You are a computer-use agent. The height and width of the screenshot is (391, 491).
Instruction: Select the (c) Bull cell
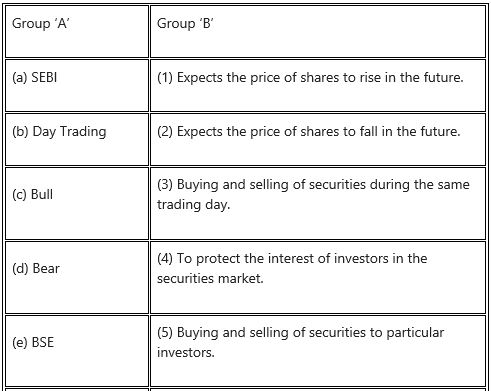(x=77, y=203)
